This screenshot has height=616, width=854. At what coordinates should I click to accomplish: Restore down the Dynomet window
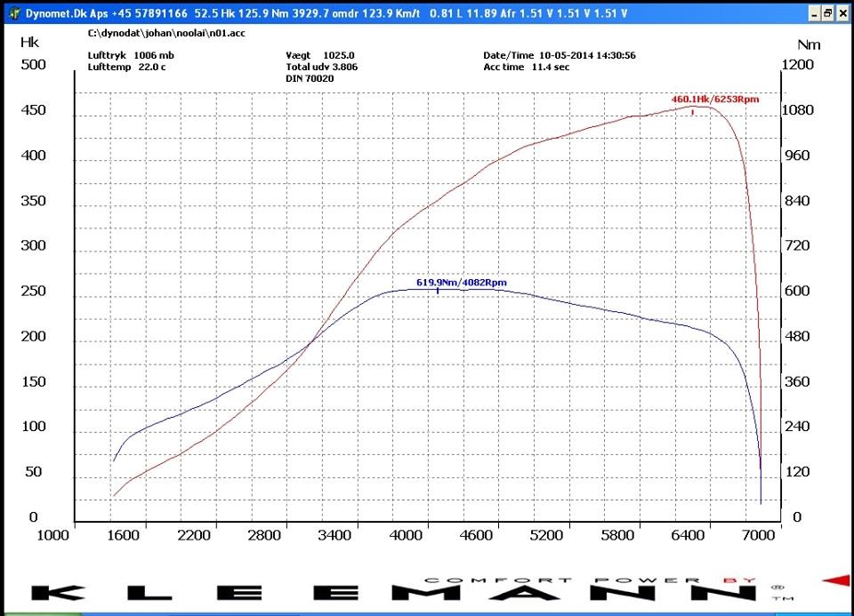coord(827,13)
